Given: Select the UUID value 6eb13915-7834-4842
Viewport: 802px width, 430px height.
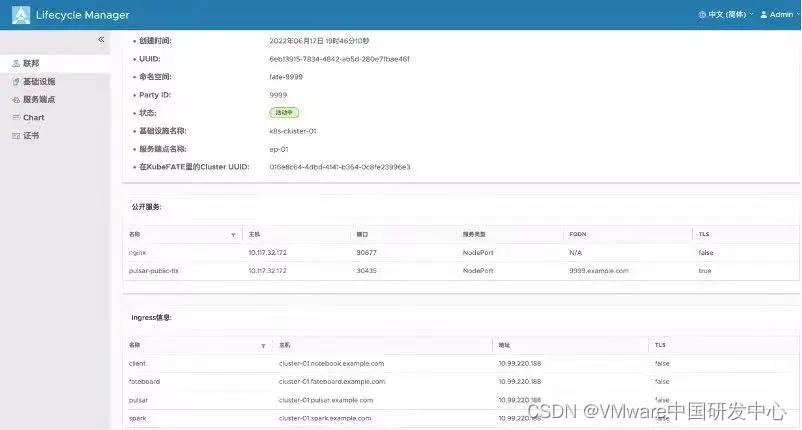Looking at the screenshot, I should pyautogui.click(x=339, y=59).
